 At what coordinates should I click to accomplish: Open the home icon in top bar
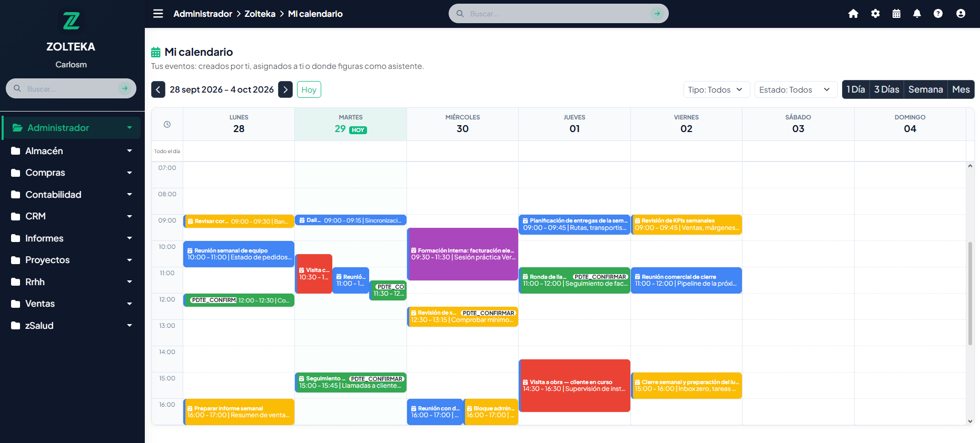coord(853,14)
